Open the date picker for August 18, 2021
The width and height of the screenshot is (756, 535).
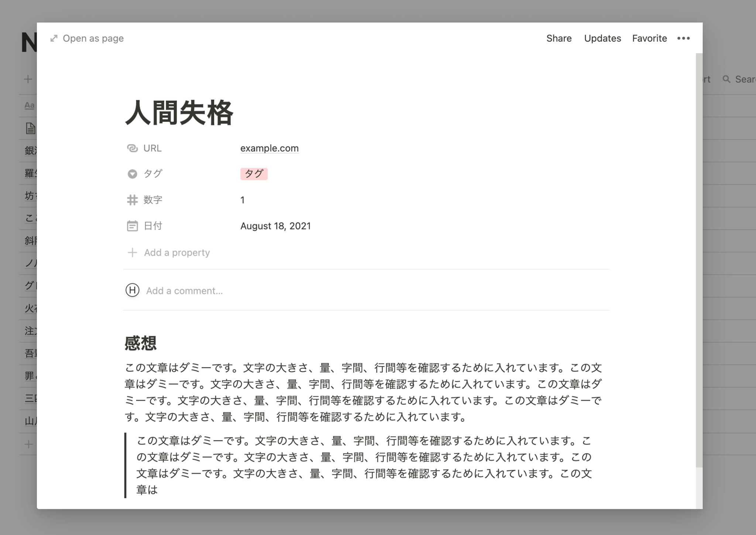(x=275, y=225)
